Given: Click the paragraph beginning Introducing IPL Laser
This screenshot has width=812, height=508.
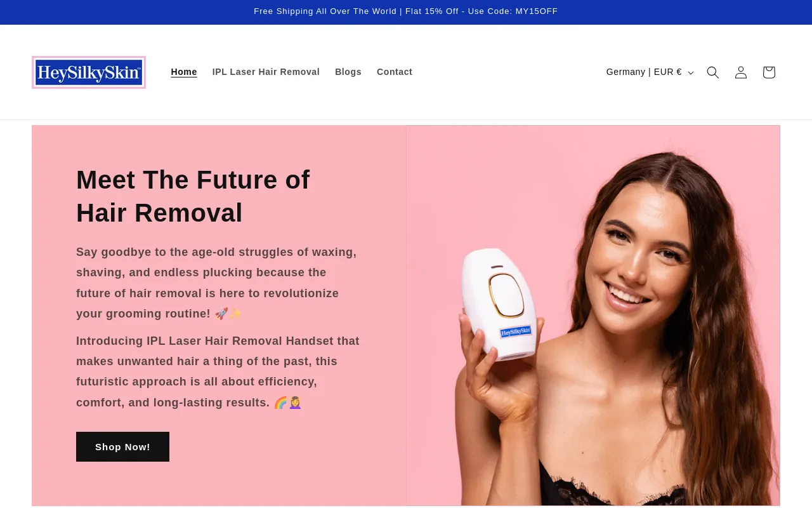Looking at the screenshot, I should pos(218,371).
